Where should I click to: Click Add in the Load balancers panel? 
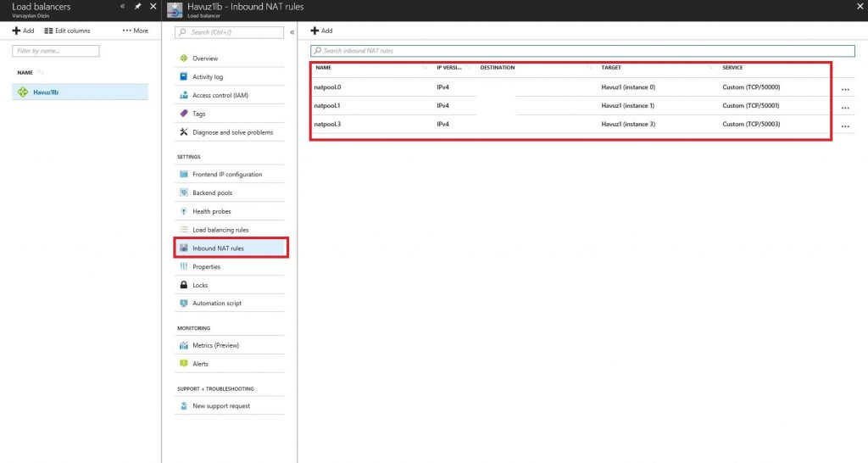click(x=23, y=31)
